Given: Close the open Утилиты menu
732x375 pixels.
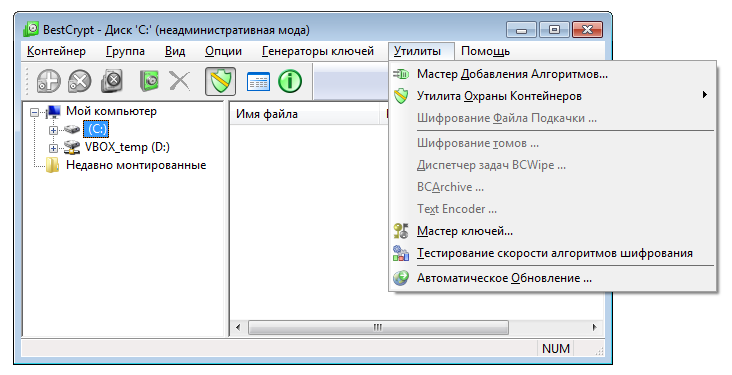Looking at the screenshot, I should [421, 51].
